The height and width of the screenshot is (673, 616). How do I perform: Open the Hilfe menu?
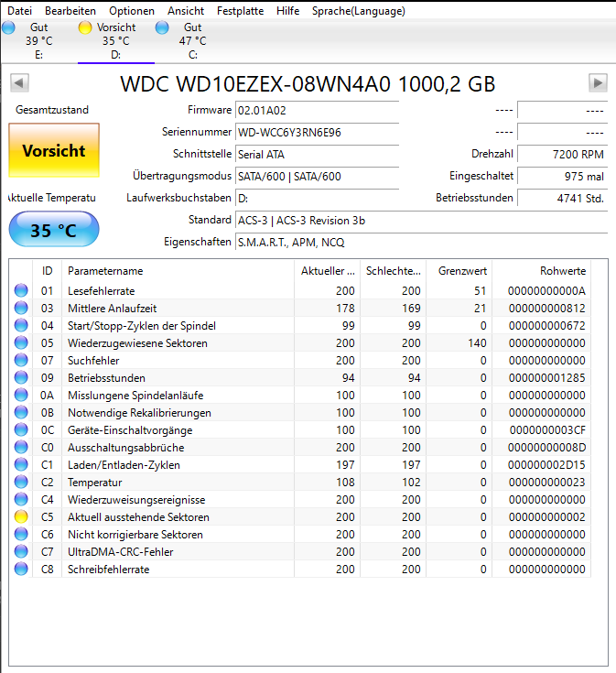(287, 11)
